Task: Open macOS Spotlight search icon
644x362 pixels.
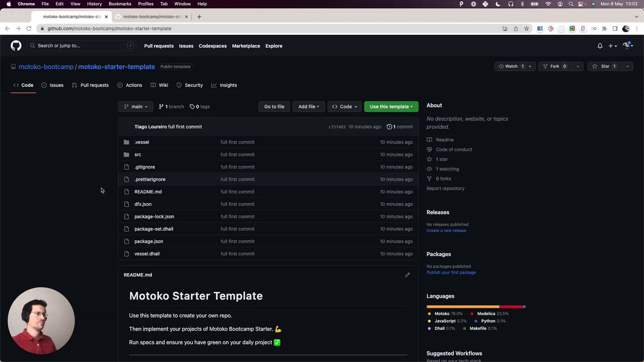Action: tap(571, 4)
